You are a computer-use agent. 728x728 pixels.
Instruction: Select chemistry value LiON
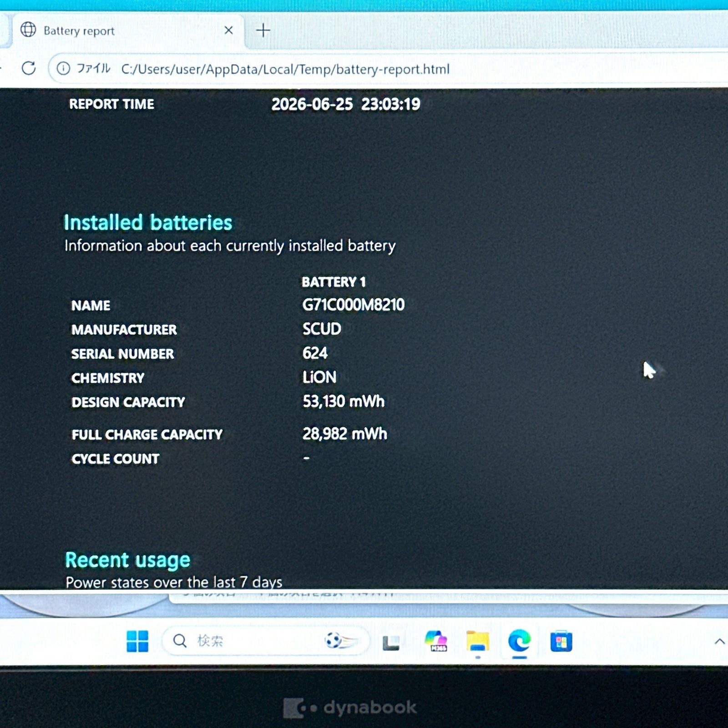click(x=319, y=377)
